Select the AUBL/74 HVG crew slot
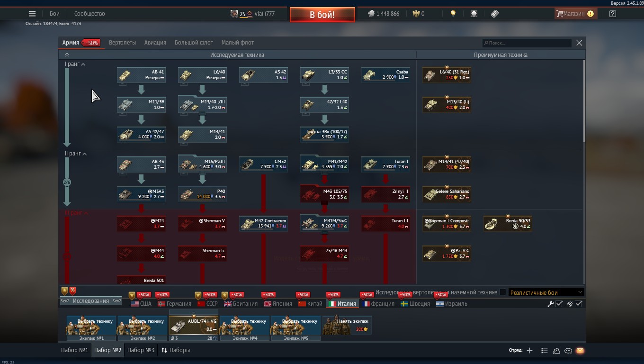This screenshot has height=364, width=644. 194,325
